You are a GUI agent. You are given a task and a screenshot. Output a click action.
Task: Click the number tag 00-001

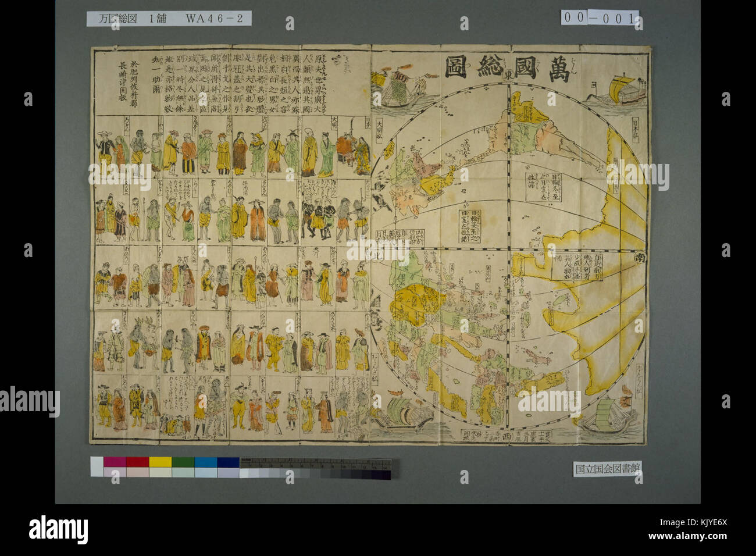pyautogui.click(x=600, y=17)
